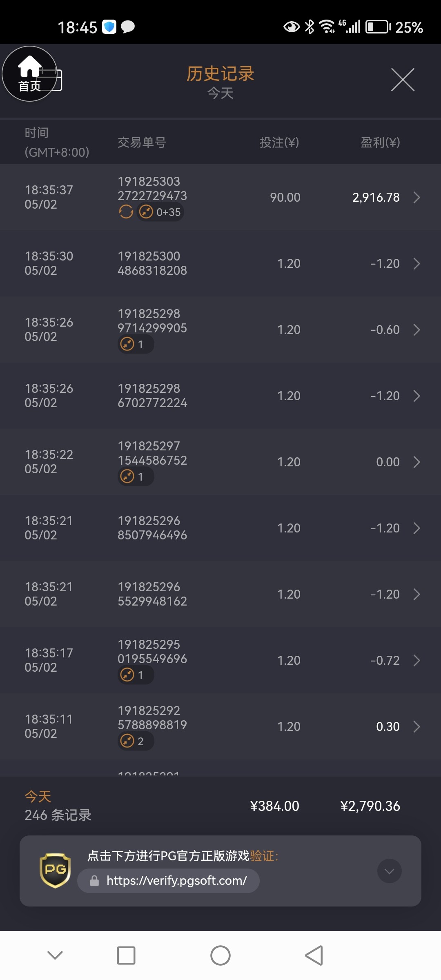Viewport: 441px width, 980px height.
Task: Tap the home (首页) icon
Action: pyautogui.click(x=29, y=74)
